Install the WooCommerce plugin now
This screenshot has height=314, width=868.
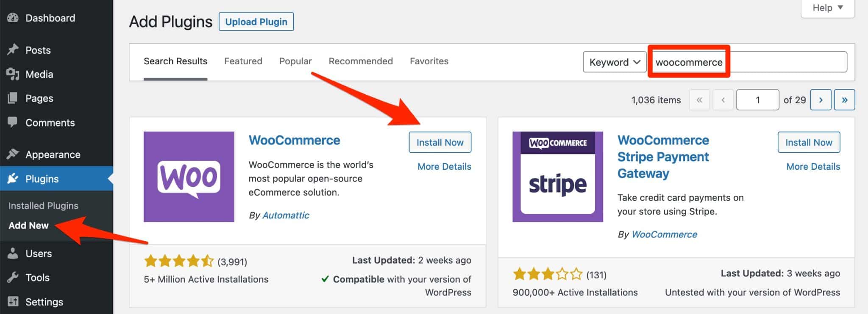tap(440, 142)
